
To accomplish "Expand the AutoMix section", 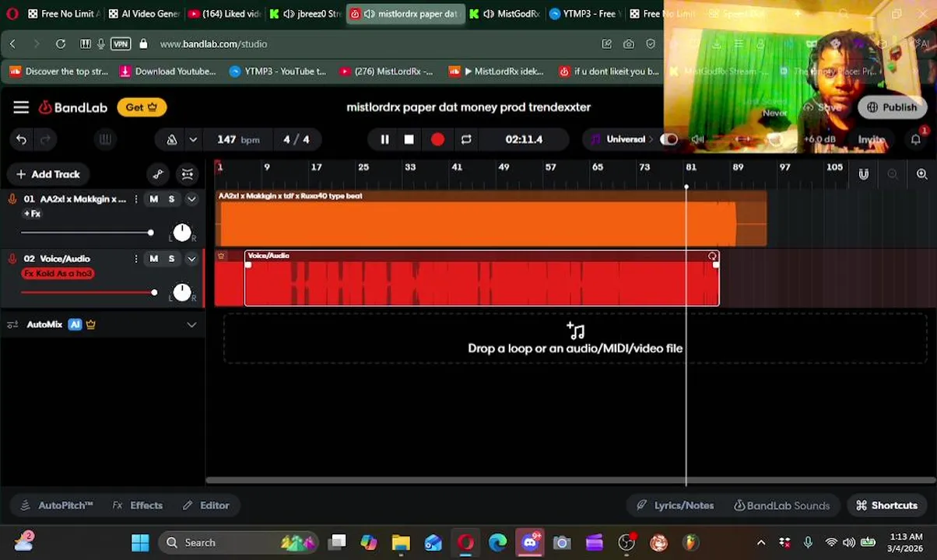I will click(191, 324).
